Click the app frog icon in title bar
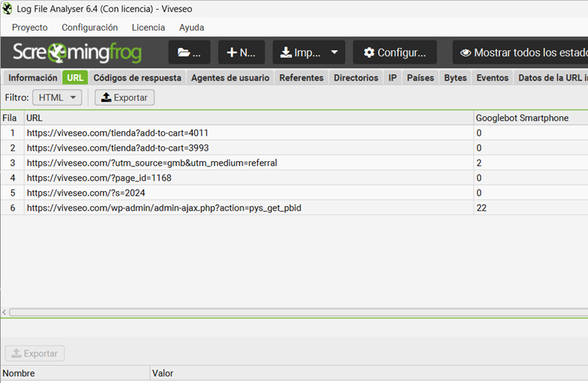Screen dimensions: 588x383 pyautogui.click(x=7, y=7)
